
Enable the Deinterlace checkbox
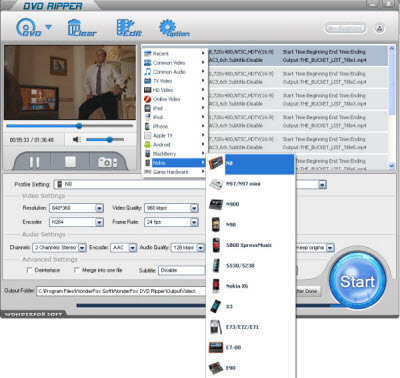30,270
